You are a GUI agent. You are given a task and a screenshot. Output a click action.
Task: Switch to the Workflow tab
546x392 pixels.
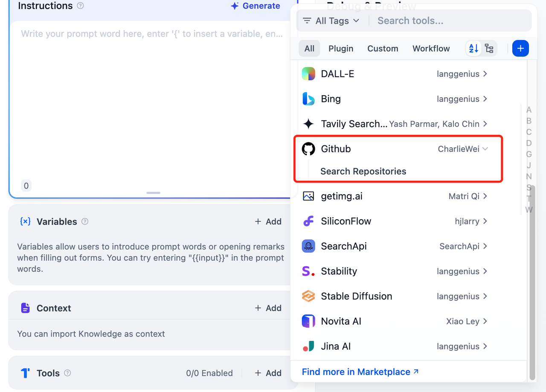click(x=431, y=48)
